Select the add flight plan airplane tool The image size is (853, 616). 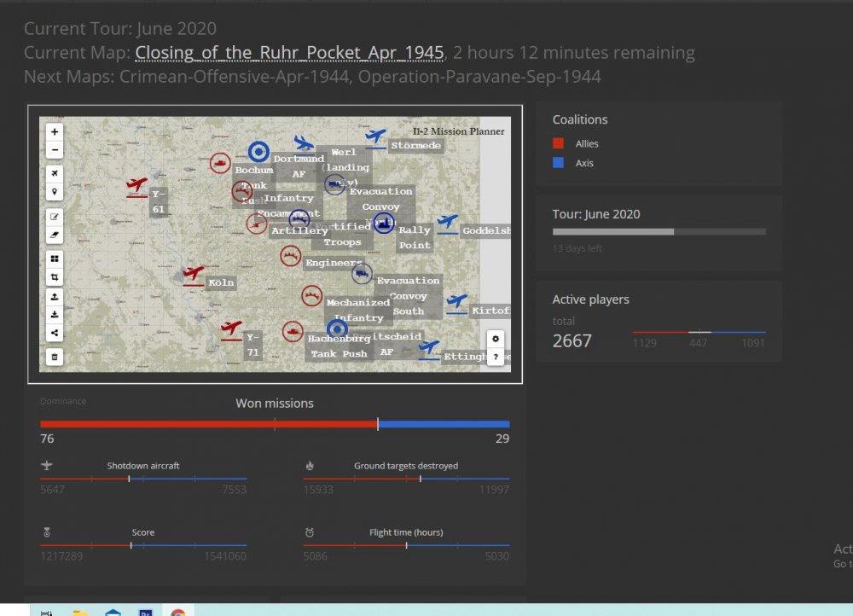(x=55, y=174)
